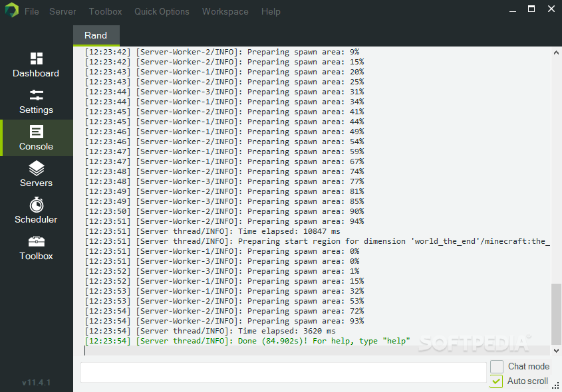Open the Settings sidebar section
The image size is (562, 392).
click(x=36, y=101)
